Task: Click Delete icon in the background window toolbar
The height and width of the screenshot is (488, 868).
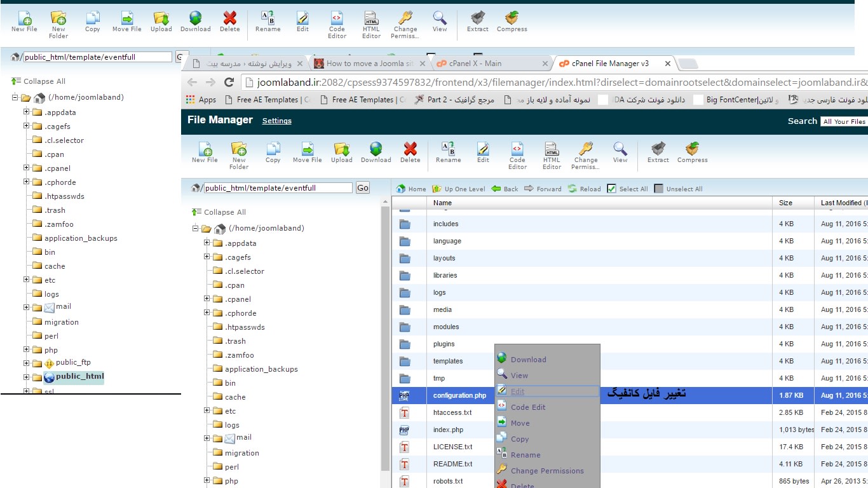Action: (x=230, y=18)
